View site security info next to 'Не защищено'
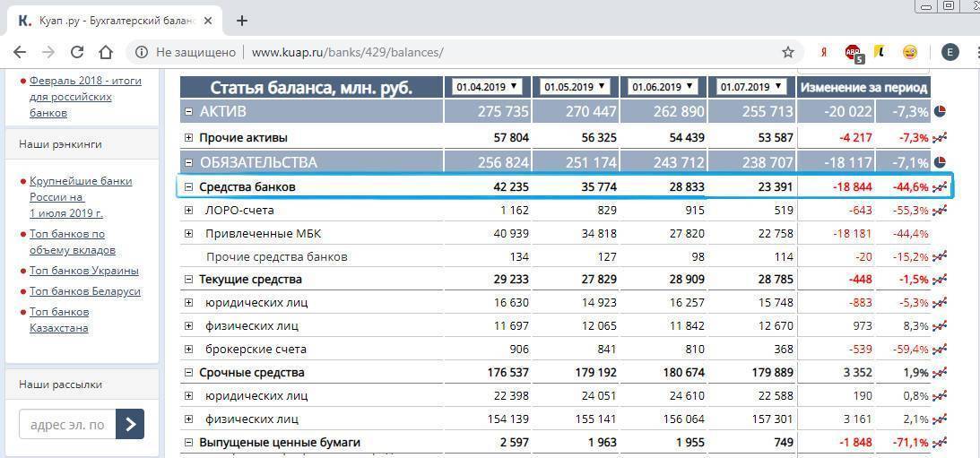 point(142,53)
